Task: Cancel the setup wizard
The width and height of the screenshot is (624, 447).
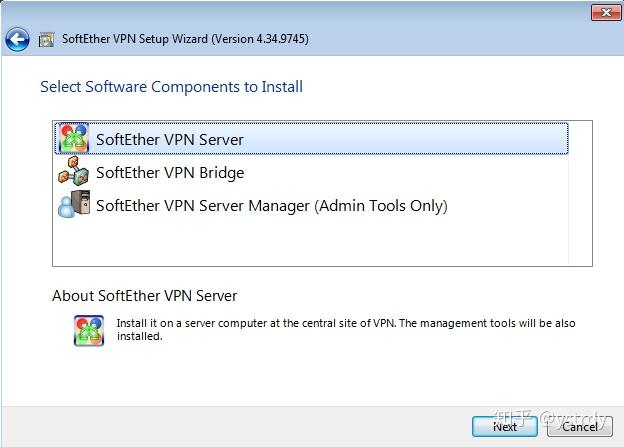Action: (579, 427)
